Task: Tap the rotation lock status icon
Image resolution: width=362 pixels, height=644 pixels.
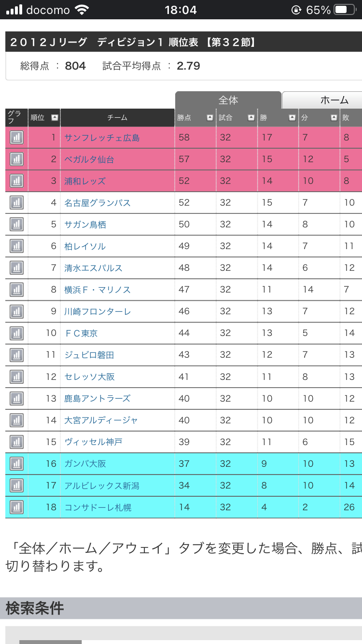Action: coord(296,10)
